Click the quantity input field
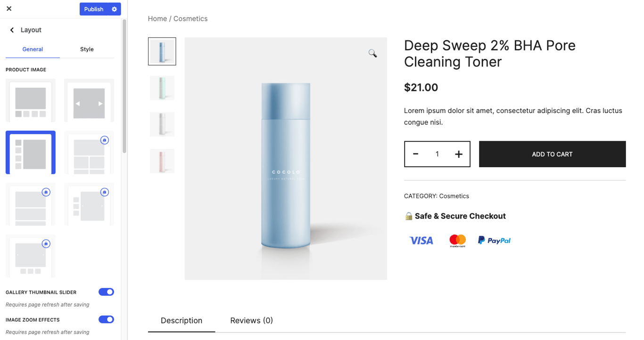The image size is (644, 340). tap(437, 154)
